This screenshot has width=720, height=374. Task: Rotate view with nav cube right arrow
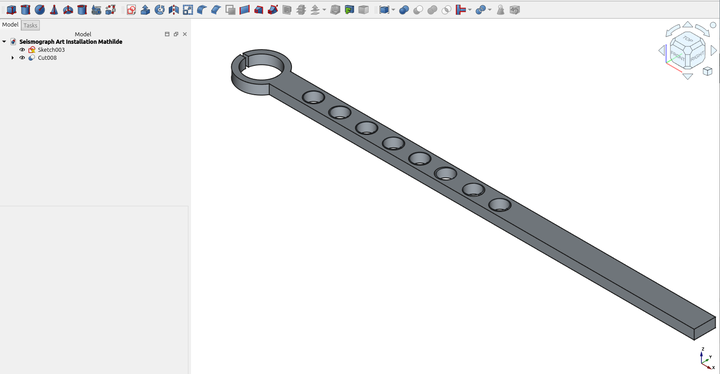pyautogui.click(x=714, y=50)
